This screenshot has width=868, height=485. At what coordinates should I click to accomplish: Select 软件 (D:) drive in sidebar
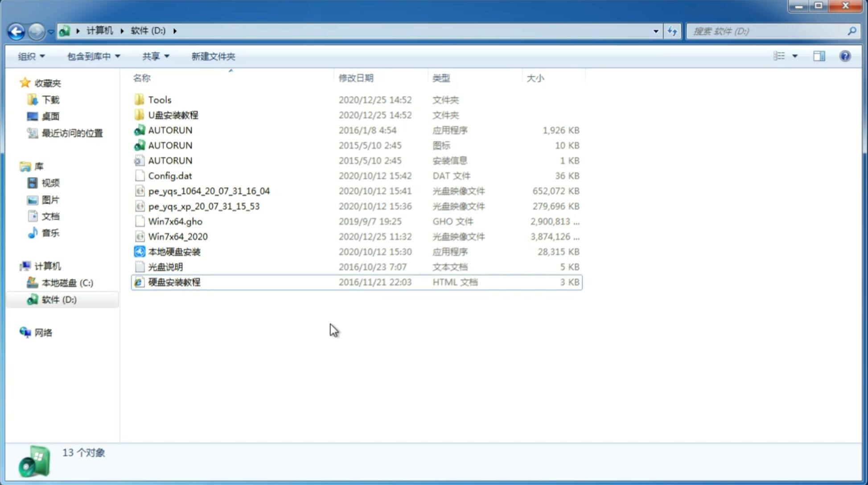[59, 299]
